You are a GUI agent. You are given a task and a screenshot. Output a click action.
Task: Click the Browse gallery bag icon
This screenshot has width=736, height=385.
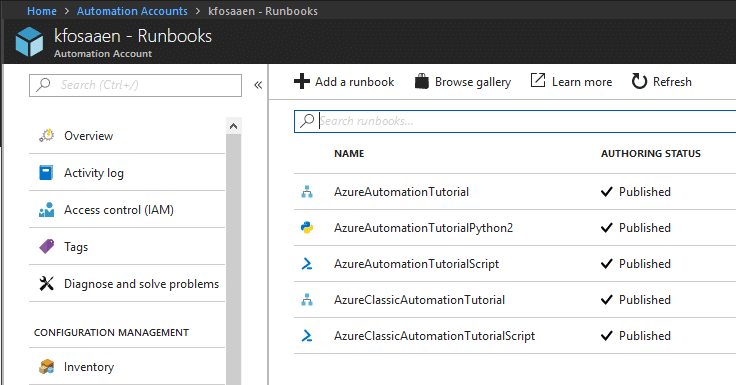422,81
